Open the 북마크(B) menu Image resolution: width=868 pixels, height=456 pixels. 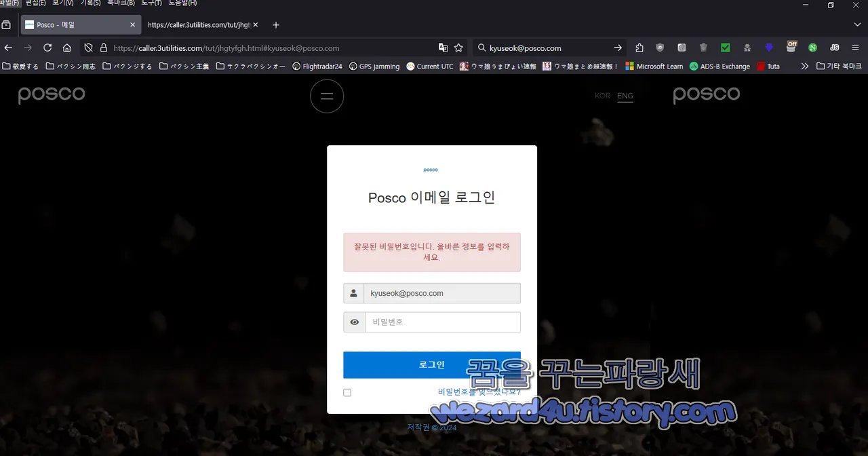click(x=121, y=3)
